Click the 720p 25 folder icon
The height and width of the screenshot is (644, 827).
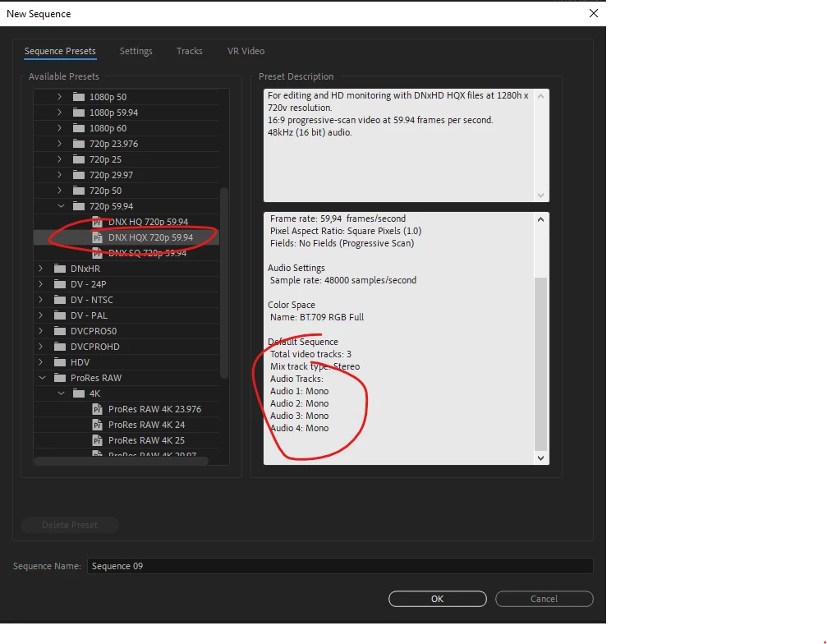(79, 159)
